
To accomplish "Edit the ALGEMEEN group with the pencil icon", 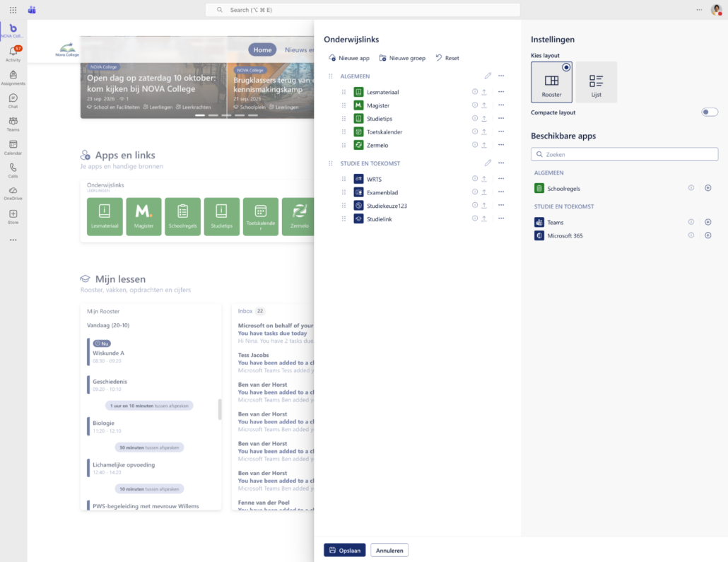I will click(488, 76).
